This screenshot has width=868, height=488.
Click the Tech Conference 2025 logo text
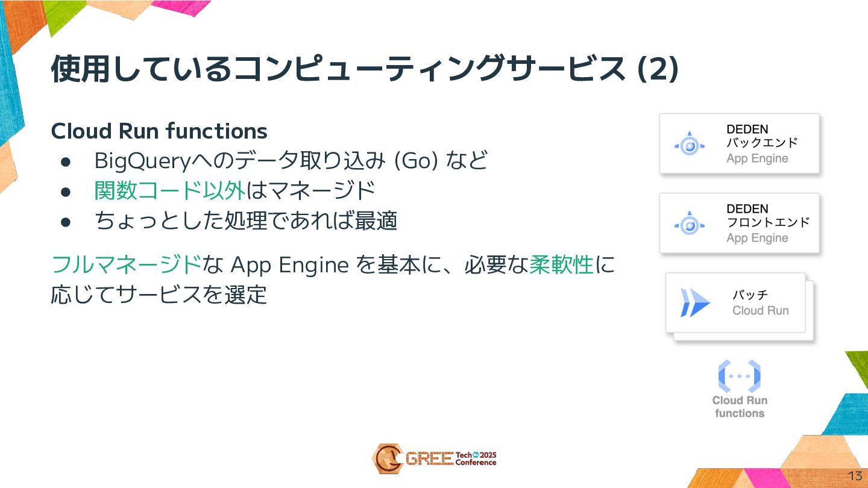(x=476, y=458)
